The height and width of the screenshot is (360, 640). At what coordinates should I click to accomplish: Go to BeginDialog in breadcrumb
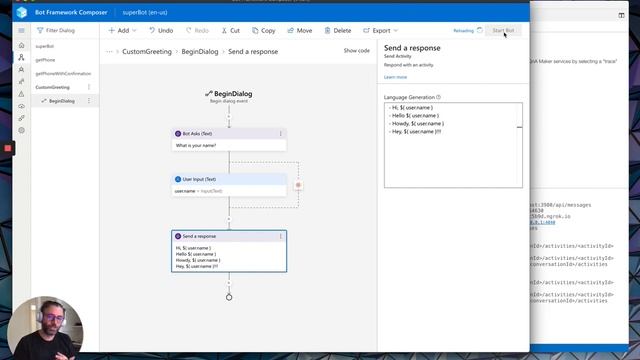(200, 52)
